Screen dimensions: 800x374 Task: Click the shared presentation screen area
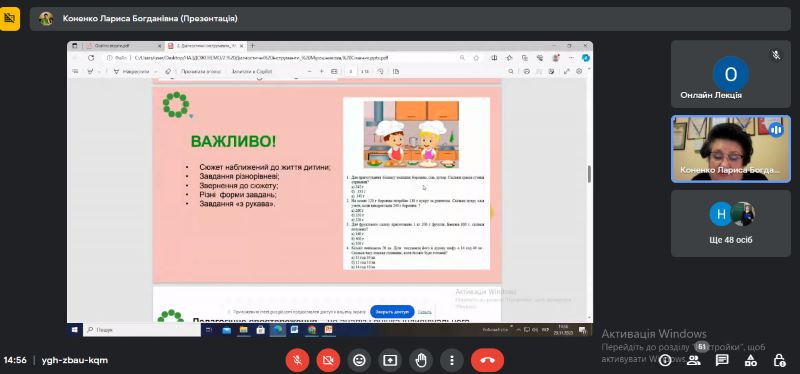pyautogui.click(x=330, y=189)
